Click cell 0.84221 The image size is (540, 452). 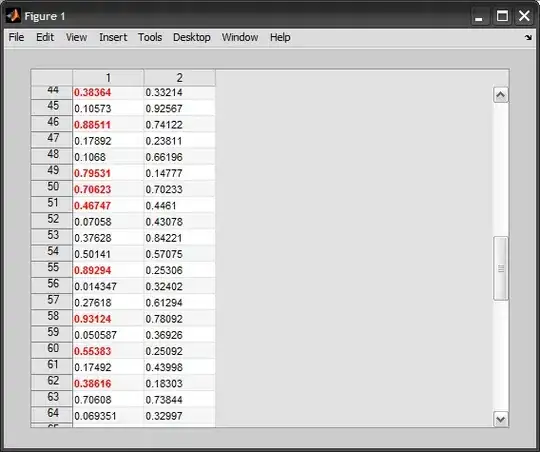tap(179, 238)
